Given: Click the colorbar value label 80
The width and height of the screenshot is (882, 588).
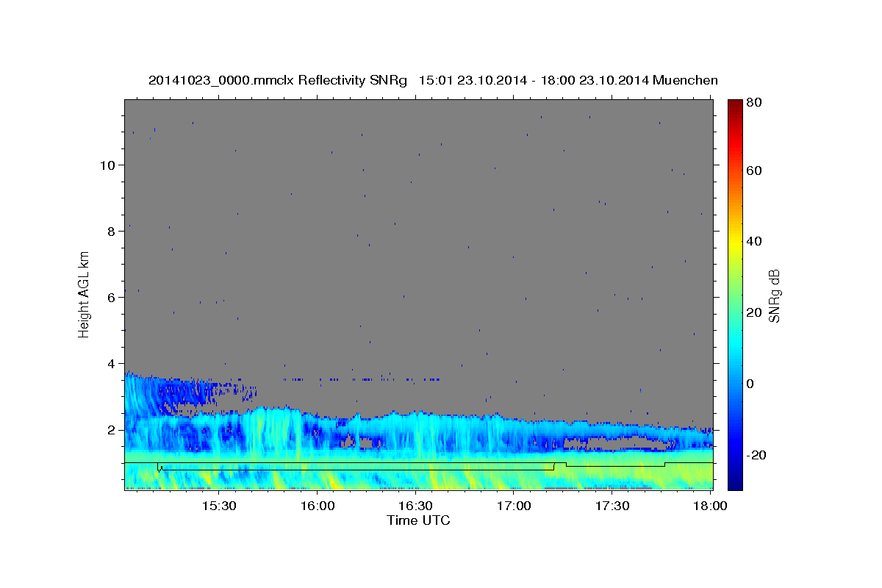Looking at the screenshot, I should click(x=754, y=103).
